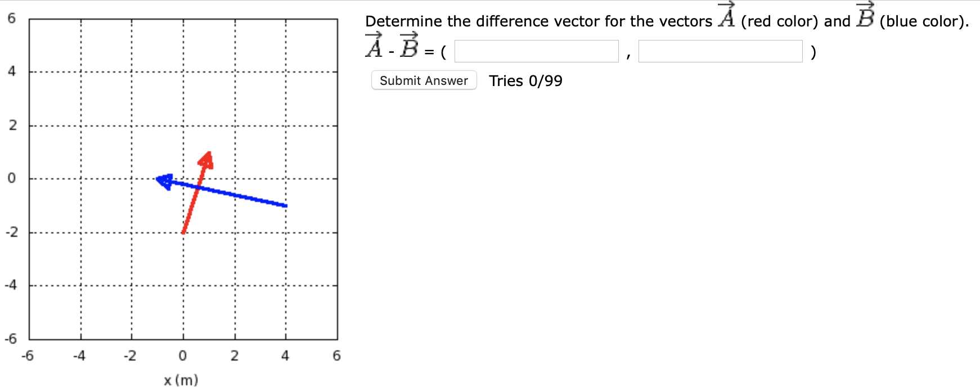Screen dimensions: 980x392
Task: Click the first answer input field
Action: [x=536, y=52]
